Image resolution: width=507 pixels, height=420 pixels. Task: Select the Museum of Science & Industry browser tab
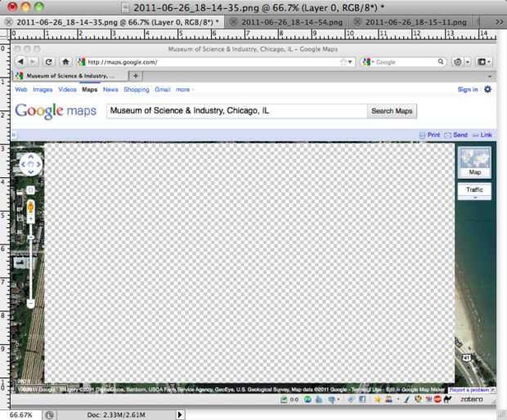70,76
